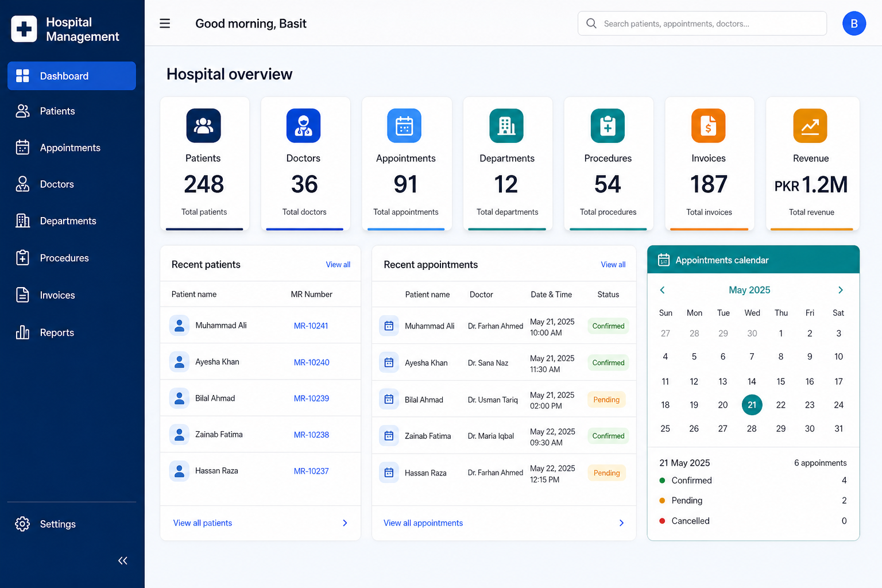The width and height of the screenshot is (882, 588).
Task: Click Bilal Ahmad's appointment calendar icon
Action: pos(389,399)
